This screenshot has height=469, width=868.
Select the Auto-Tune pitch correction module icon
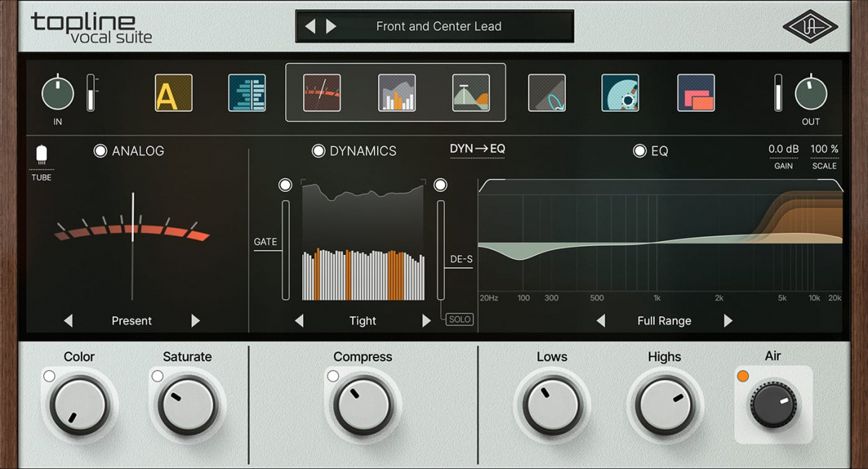174,94
